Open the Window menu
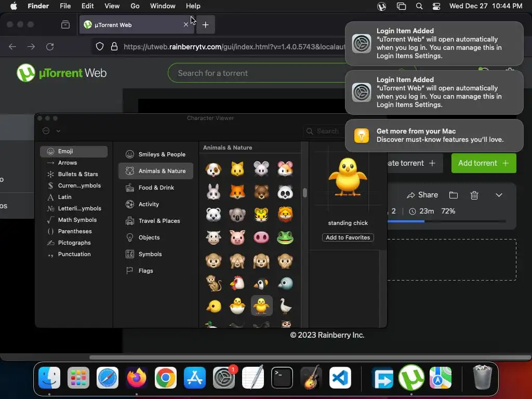 pos(163,6)
